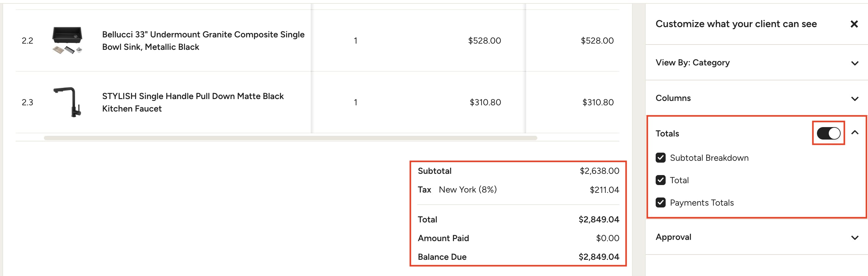Image resolution: width=868 pixels, height=276 pixels.
Task: Uncheck the Subtotal Breakdown checkbox
Action: tap(660, 158)
